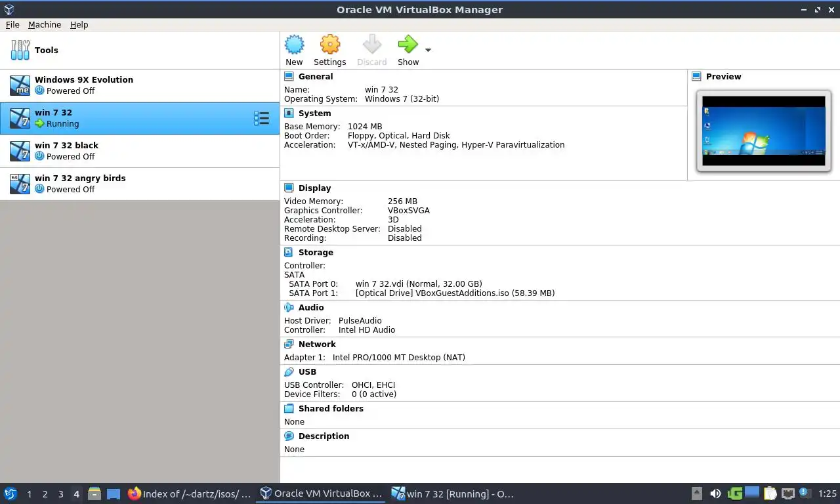The width and height of the screenshot is (840, 504).
Task: Click the 256 MB video memory value
Action: coord(402,201)
